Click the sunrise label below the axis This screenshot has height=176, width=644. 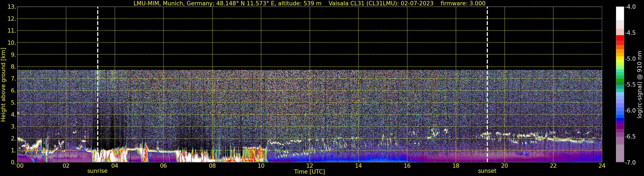click(97, 171)
